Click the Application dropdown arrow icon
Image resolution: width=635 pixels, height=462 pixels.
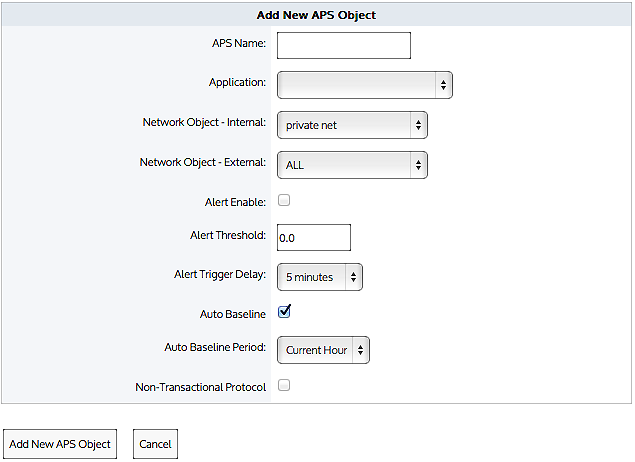[443, 85]
